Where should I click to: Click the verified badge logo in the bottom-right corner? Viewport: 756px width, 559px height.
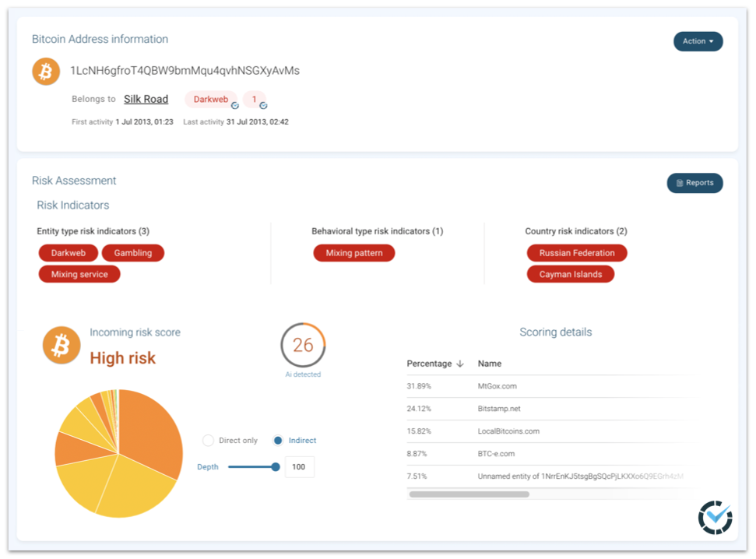click(715, 517)
